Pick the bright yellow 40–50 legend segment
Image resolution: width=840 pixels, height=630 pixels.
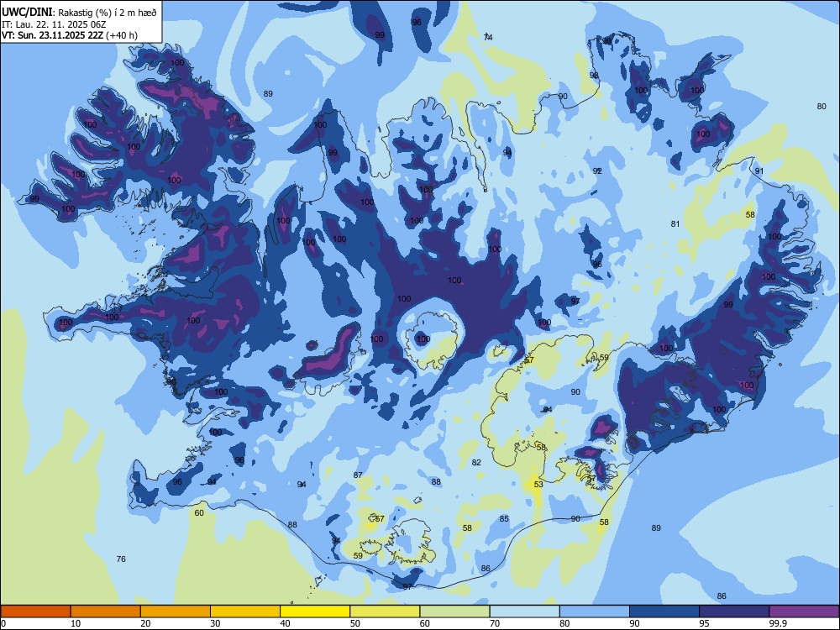coord(315,612)
